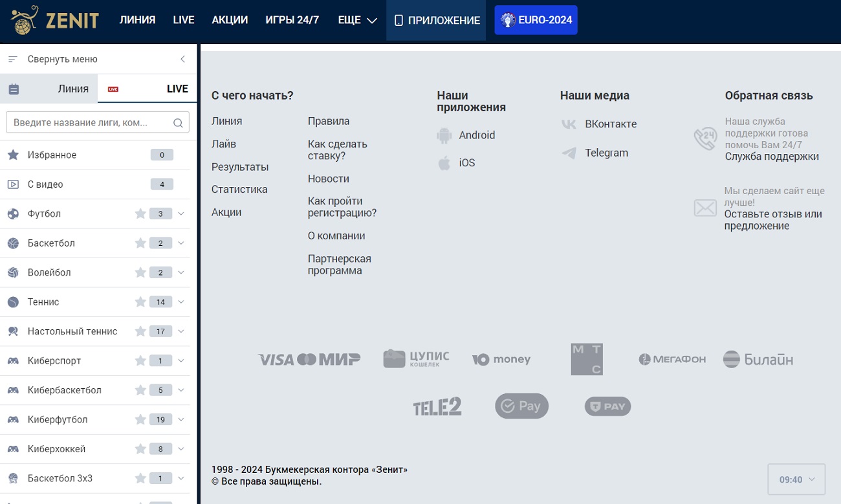Click the С видео play icon
Screen dimensions: 841x504
click(x=13, y=184)
